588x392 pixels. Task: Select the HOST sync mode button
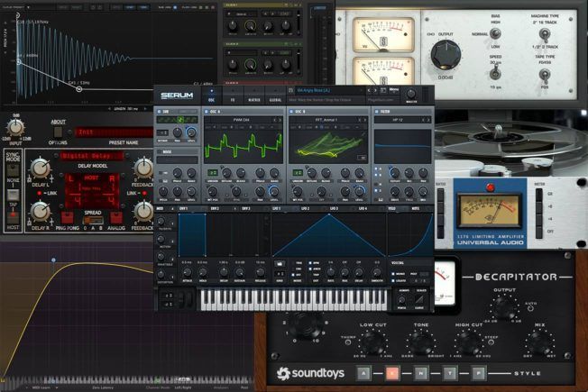(14, 218)
